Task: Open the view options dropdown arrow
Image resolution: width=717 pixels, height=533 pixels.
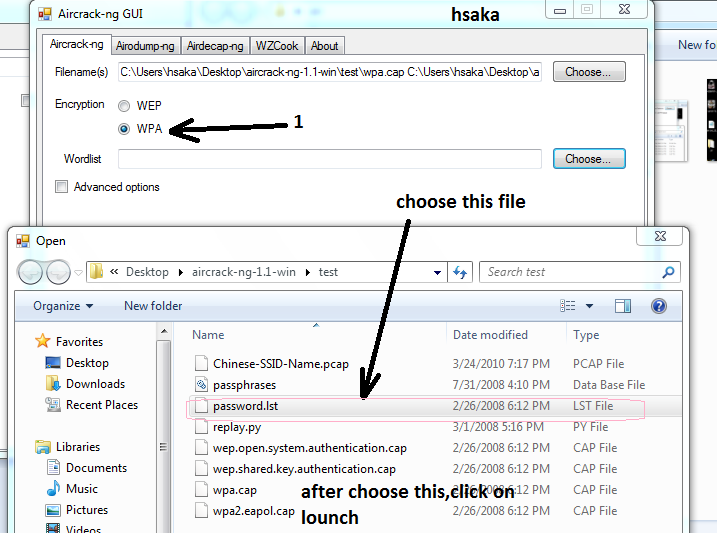Action: point(589,306)
